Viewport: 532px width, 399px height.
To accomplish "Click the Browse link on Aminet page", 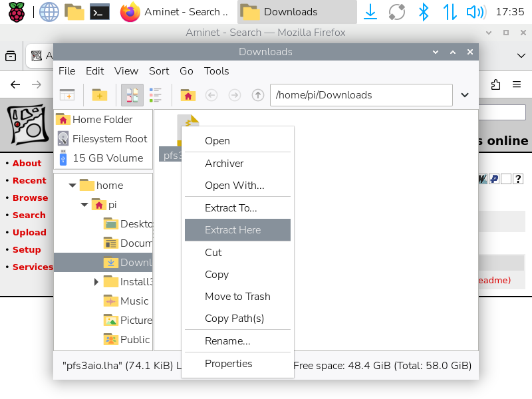I will pyautogui.click(x=30, y=198).
